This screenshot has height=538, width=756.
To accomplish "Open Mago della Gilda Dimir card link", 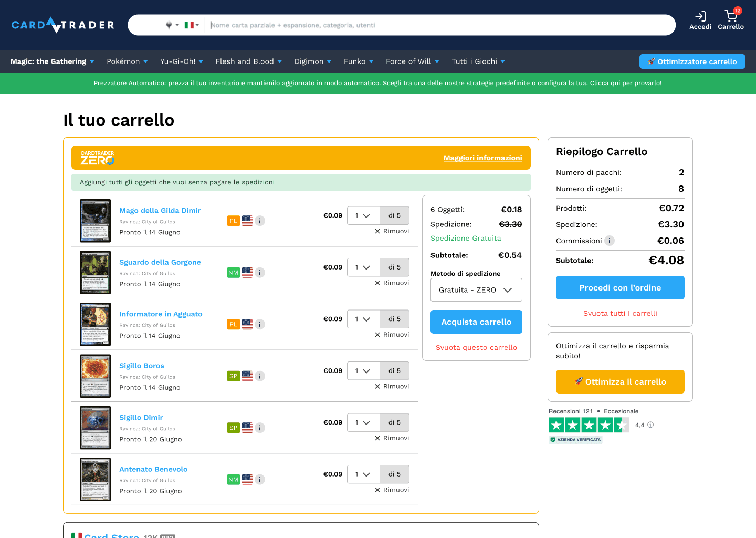I will tap(160, 211).
